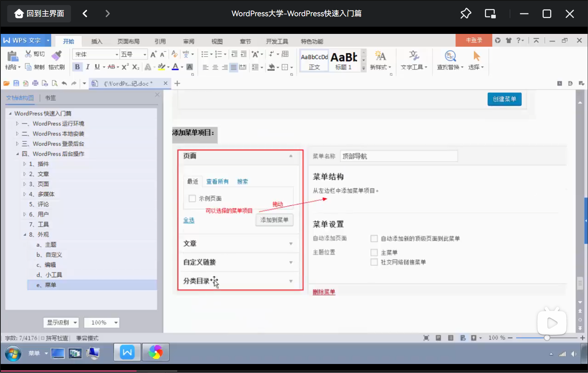Image resolution: width=588 pixels, height=373 pixels.
Task: Click the 全选 link
Action: (x=189, y=220)
